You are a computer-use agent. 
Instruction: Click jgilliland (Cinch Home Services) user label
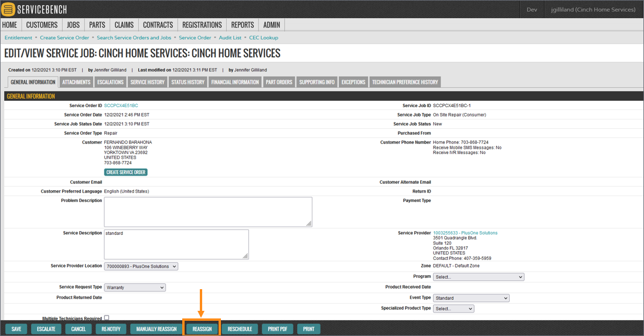[x=593, y=9]
